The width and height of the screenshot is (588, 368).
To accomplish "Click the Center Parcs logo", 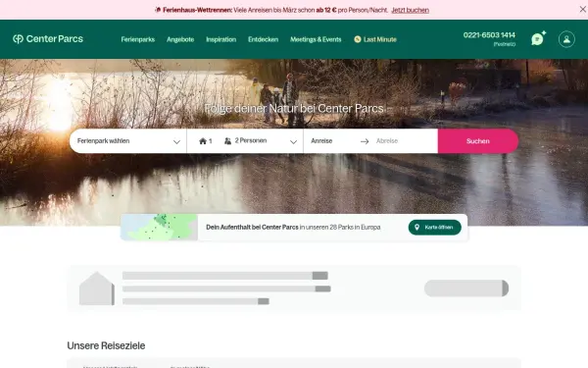I will pyautogui.click(x=48, y=38).
